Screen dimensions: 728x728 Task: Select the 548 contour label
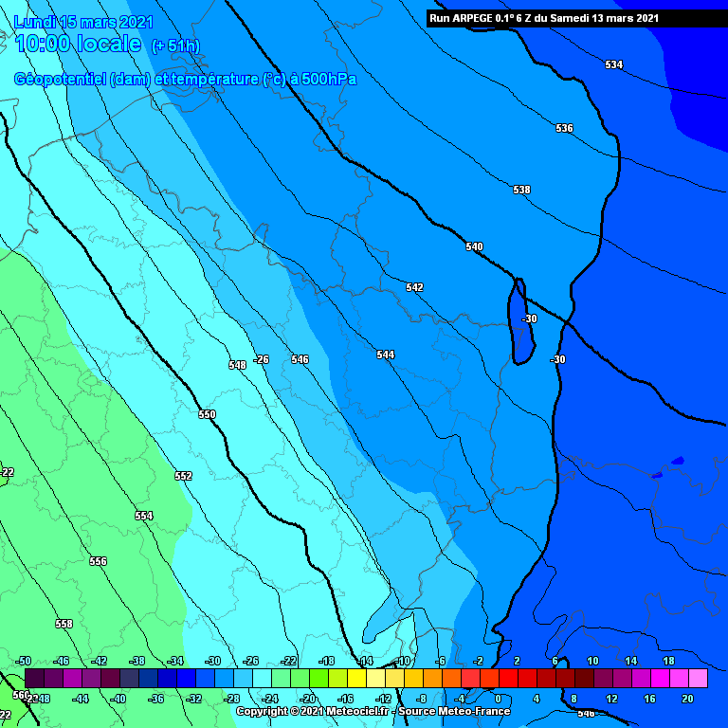pyautogui.click(x=237, y=365)
